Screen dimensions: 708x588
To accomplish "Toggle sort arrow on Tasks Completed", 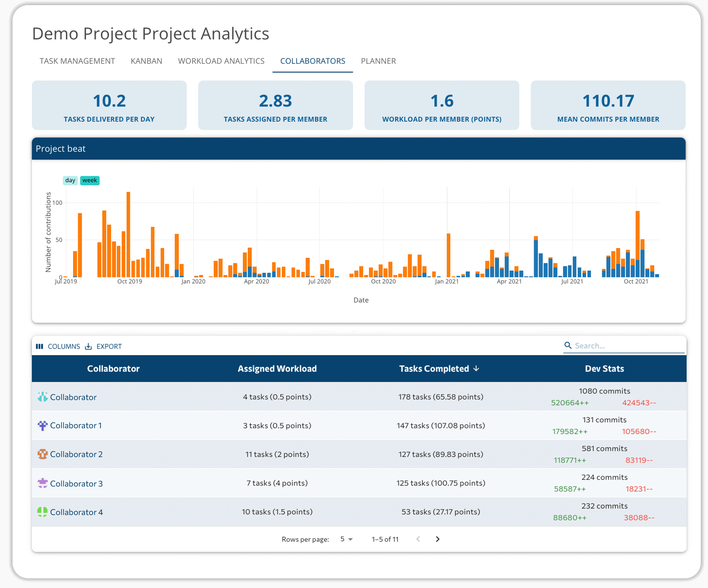I will click(x=476, y=369).
